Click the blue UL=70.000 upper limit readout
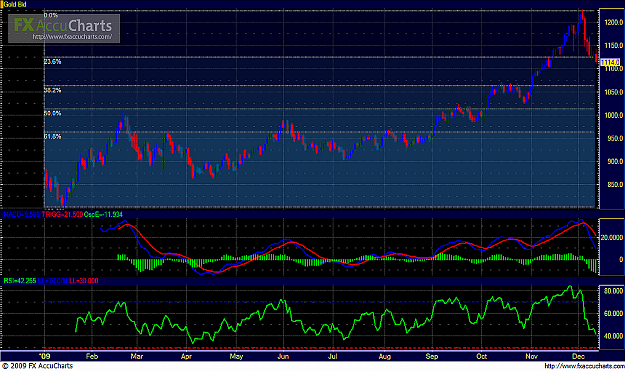Viewport: 625px width, 371px height. pyautogui.click(x=52, y=281)
